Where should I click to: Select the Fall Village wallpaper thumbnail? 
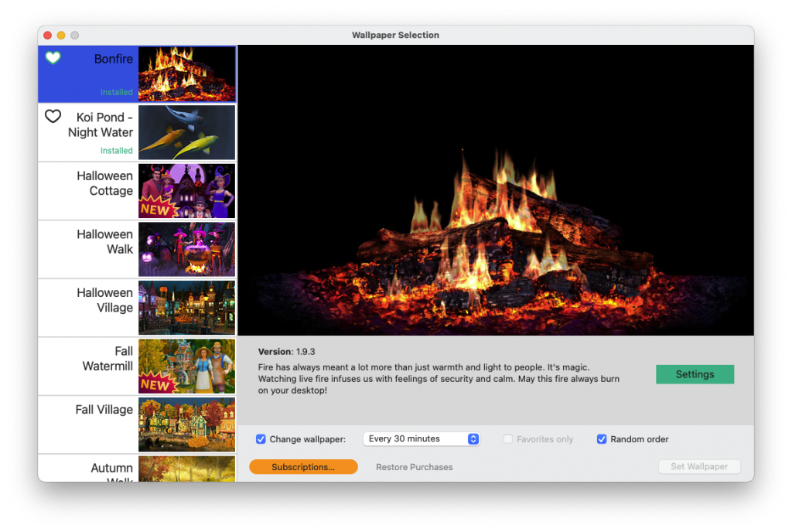pyautogui.click(x=186, y=425)
